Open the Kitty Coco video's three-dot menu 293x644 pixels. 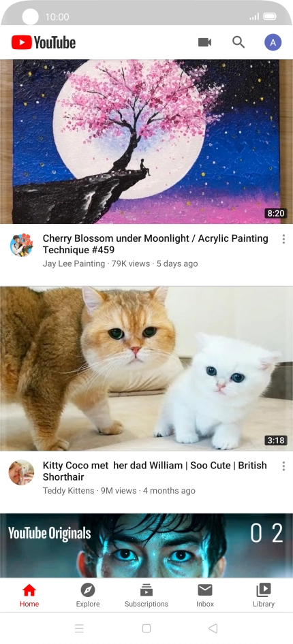283,466
